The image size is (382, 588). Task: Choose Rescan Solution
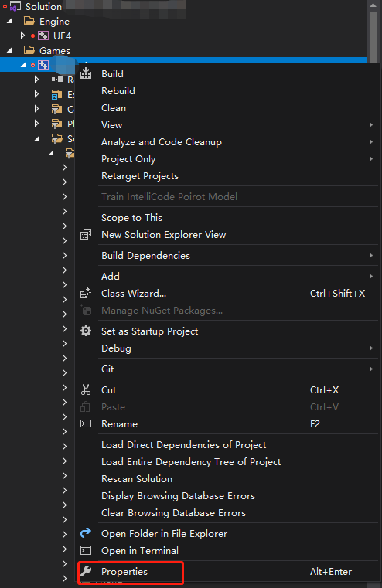click(137, 478)
